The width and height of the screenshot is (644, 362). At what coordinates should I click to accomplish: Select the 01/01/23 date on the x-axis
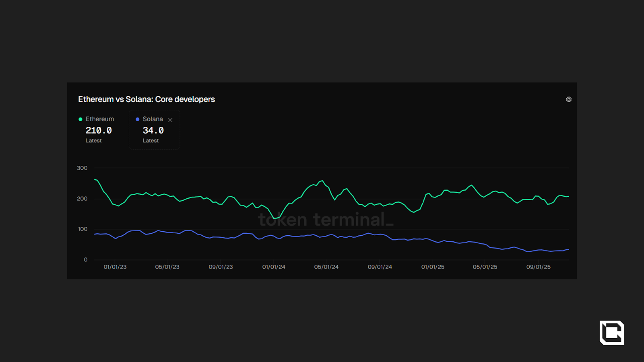coord(115,267)
